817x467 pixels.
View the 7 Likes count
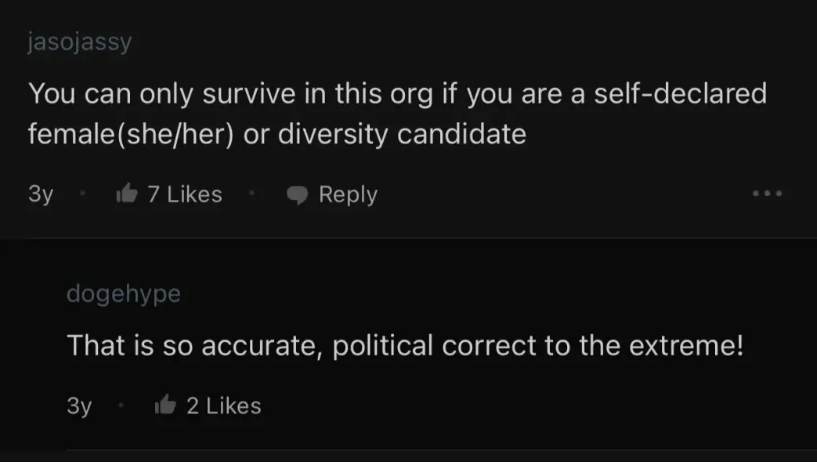[x=185, y=194]
